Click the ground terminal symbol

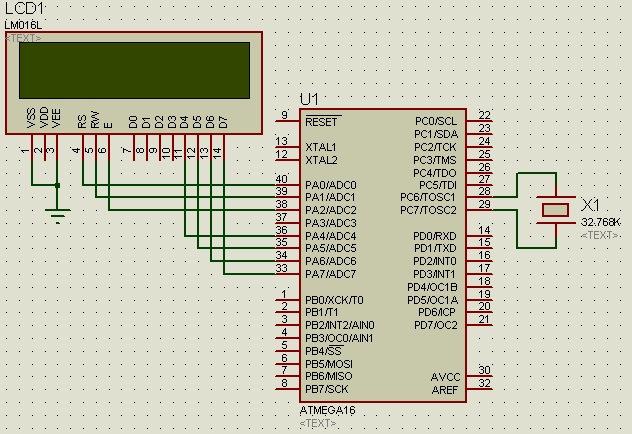[x=58, y=213]
